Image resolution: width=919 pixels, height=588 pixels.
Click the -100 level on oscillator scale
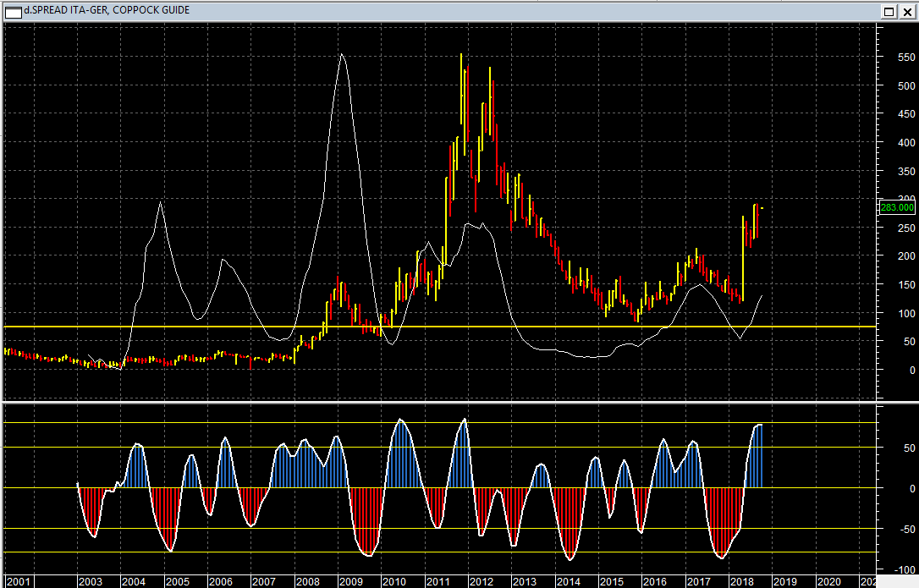coord(905,569)
